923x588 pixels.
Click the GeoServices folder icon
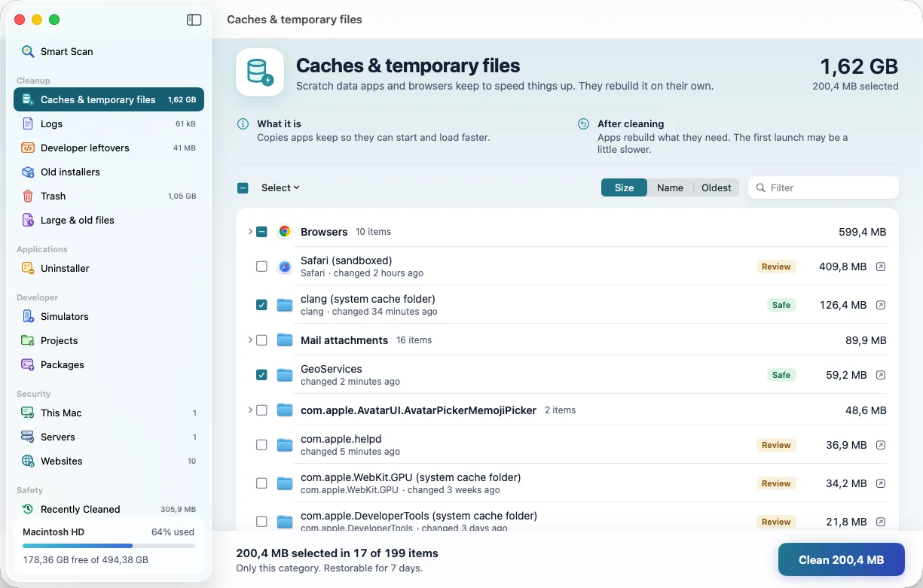point(284,375)
